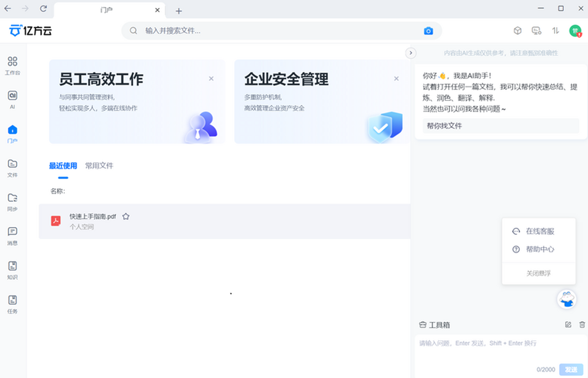Collapse the AI assistant panel arrow
The image size is (588, 378).
click(x=411, y=53)
